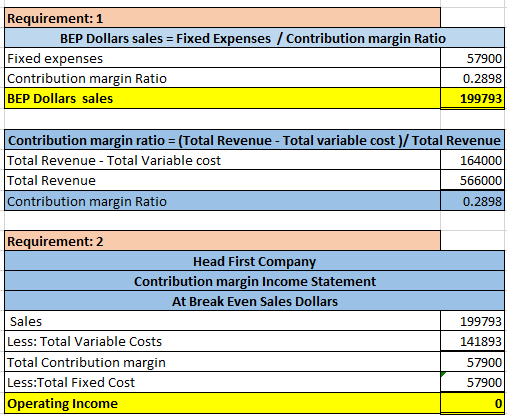Click 'Less: Total Variable Costs' label
Screen dimensions: 507x415
(222, 341)
